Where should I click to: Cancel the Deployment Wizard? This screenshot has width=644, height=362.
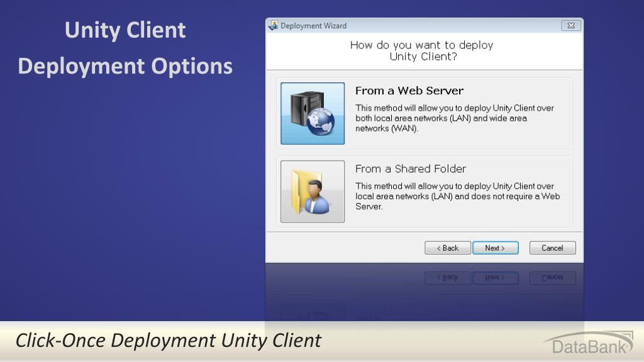[552, 248]
